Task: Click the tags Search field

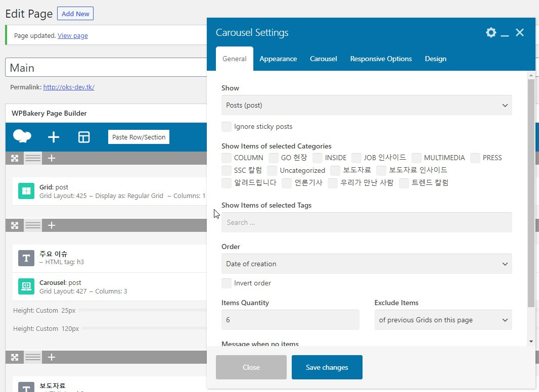Action: [367, 222]
